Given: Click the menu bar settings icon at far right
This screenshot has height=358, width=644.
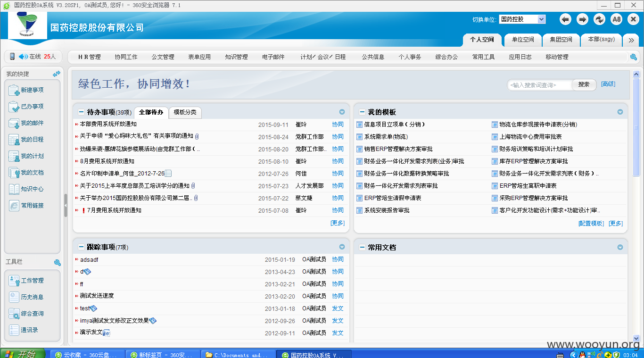Looking at the screenshot, I should point(633,57).
